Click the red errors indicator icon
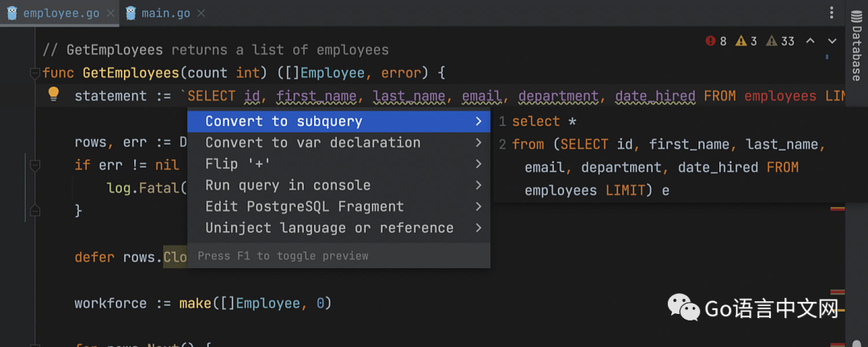Screen dimensions: 868x347 pyautogui.click(x=710, y=41)
